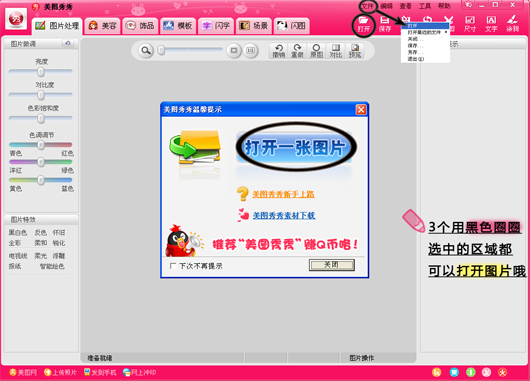Switch to the 场景 tab
The width and height of the screenshot is (530, 381).
tap(254, 26)
